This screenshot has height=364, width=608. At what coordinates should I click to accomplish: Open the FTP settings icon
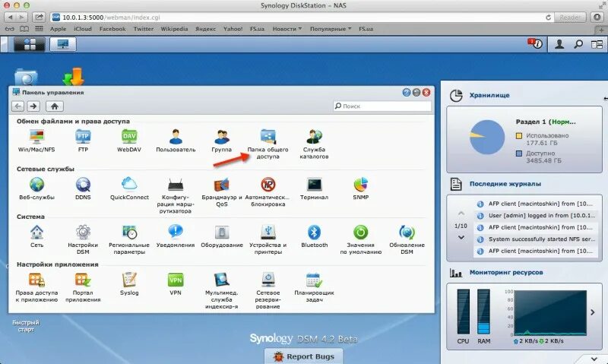click(x=83, y=141)
